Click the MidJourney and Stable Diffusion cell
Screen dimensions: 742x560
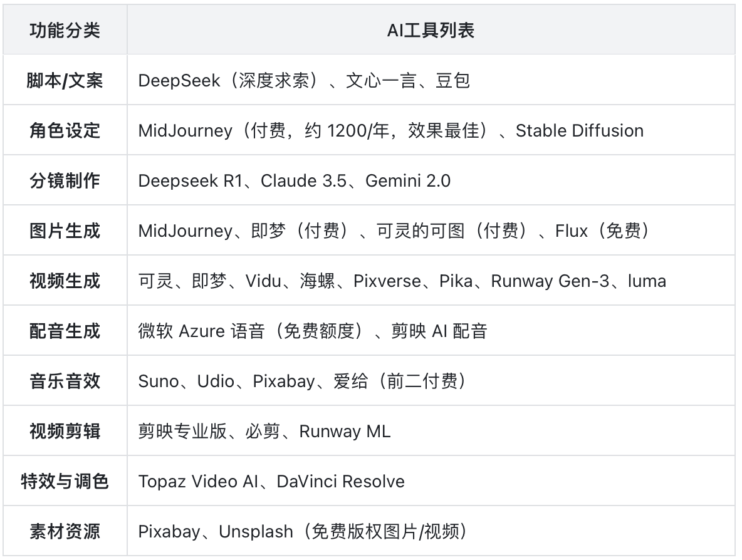point(390,131)
